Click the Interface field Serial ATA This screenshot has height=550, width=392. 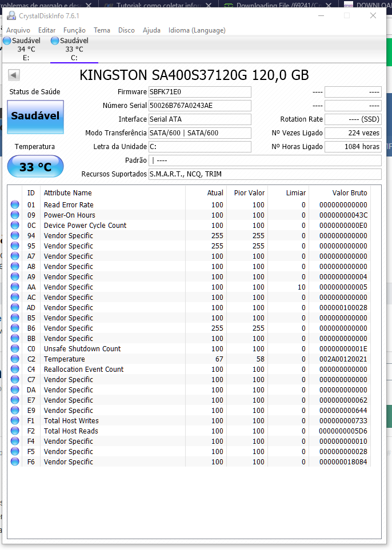click(x=200, y=119)
